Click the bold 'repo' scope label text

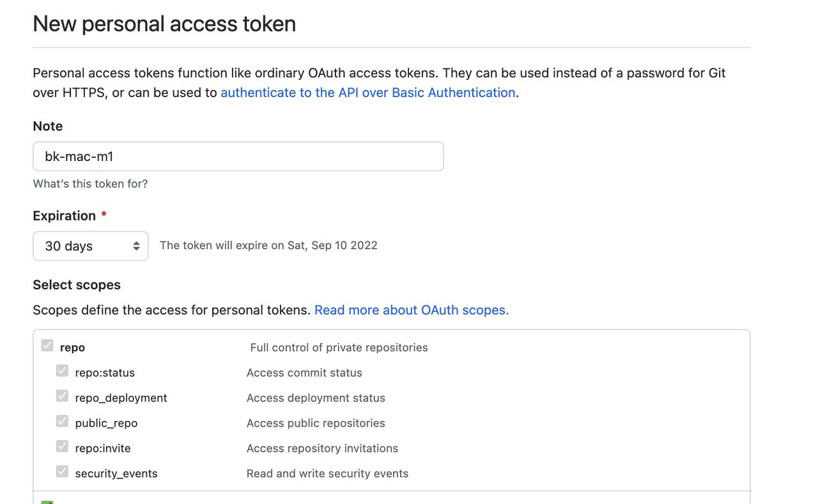[72, 347]
